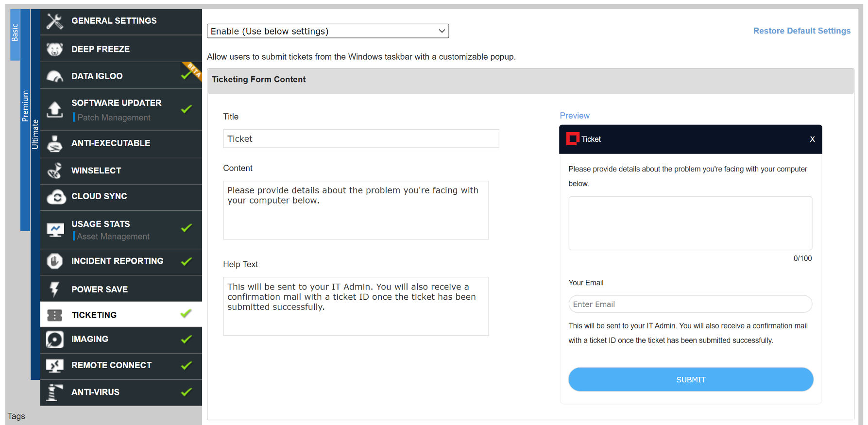The height and width of the screenshot is (425, 868).
Task: Select the Deep Freeze bear icon
Action: (x=55, y=49)
